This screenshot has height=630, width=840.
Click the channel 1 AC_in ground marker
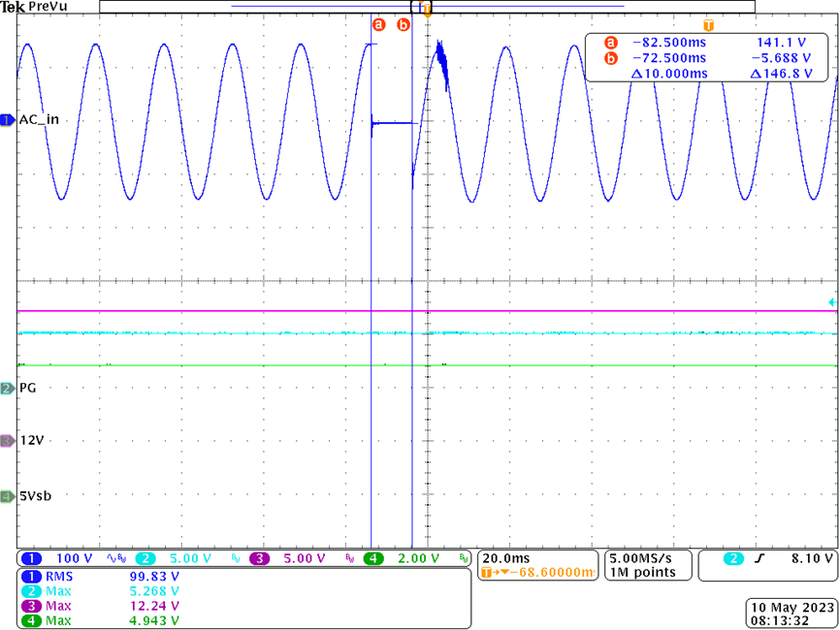click(x=7, y=119)
